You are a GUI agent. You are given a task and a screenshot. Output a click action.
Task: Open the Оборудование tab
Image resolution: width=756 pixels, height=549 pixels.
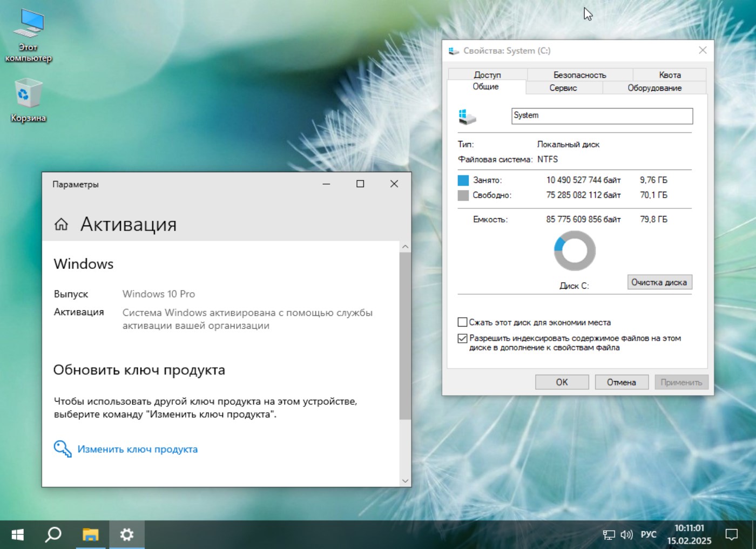(x=654, y=87)
